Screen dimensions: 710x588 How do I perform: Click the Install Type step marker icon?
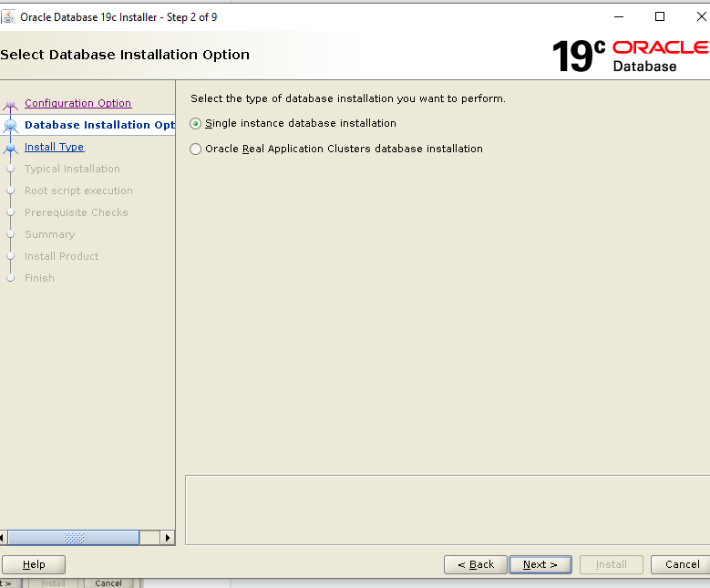tap(10, 148)
